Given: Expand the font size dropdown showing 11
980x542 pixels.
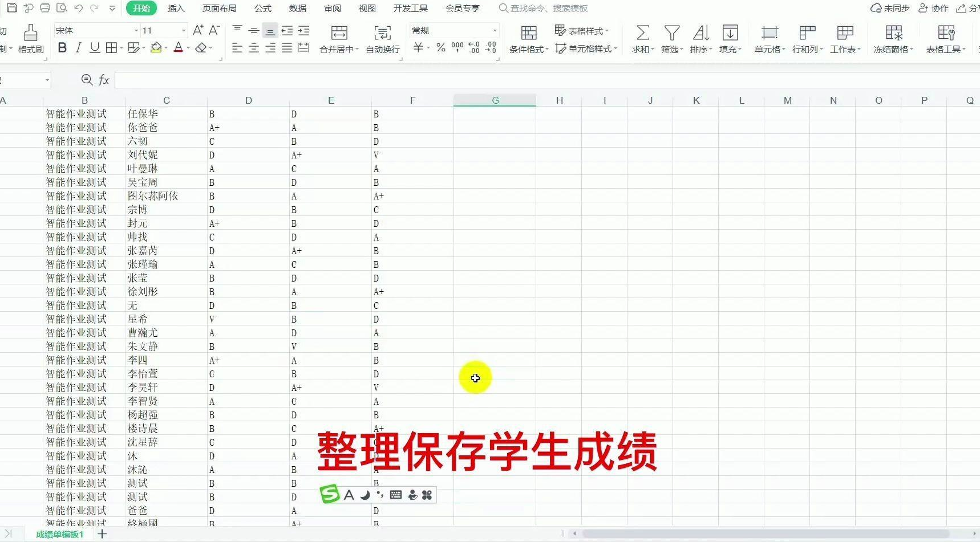Looking at the screenshot, I should tap(183, 31).
